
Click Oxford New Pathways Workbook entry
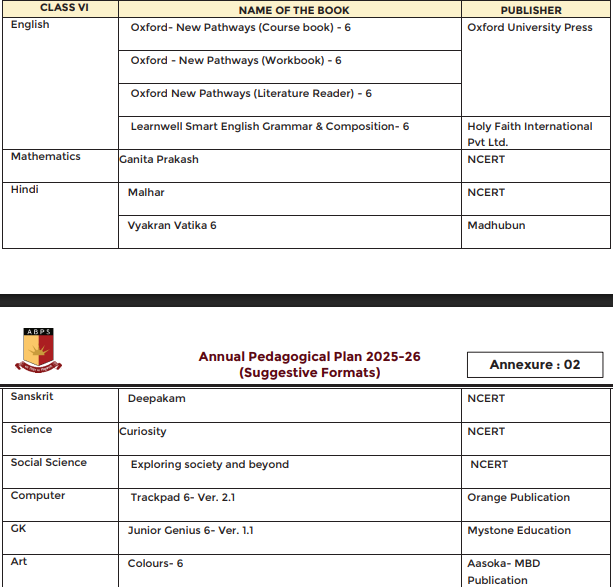pos(236,61)
